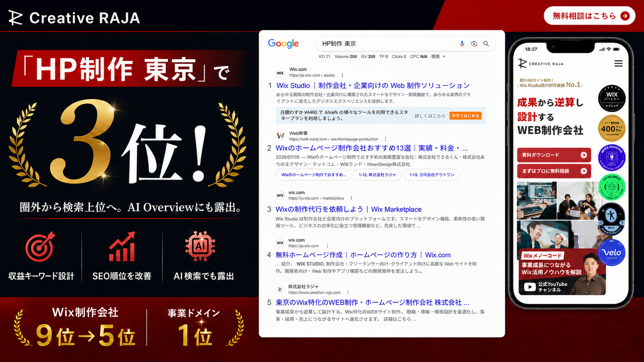
Task: Click the meeting photo thumbnail on phone
Action: coord(577,201)
